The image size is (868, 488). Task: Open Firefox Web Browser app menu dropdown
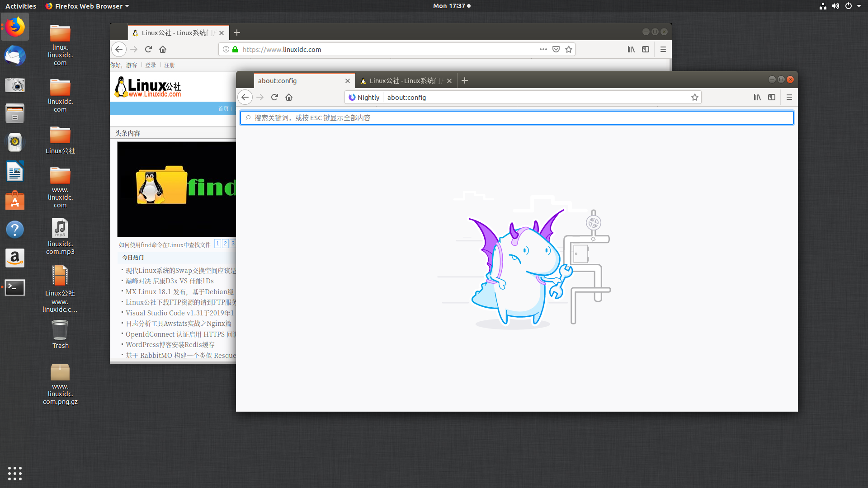pos(87,6)
